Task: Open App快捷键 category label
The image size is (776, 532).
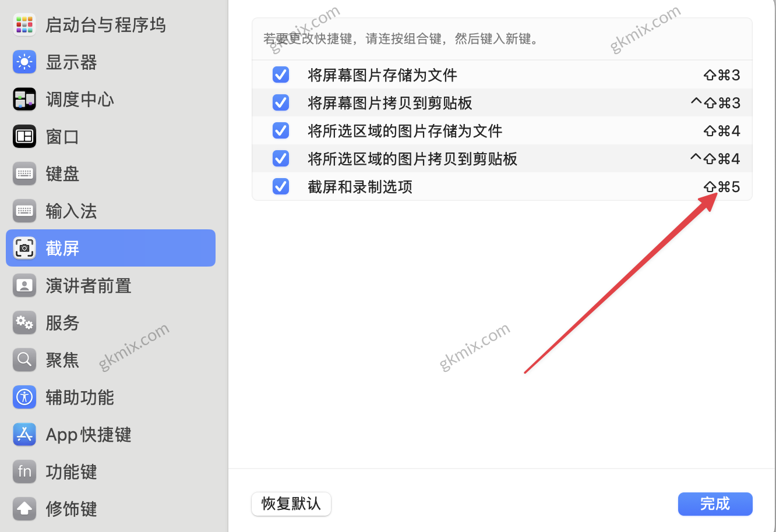Action: (x=89, y=435)
